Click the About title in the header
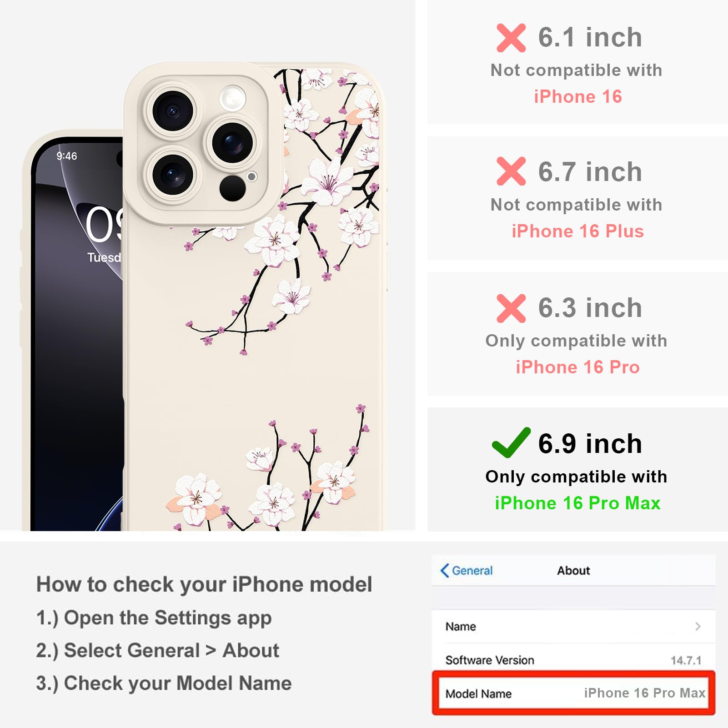728x728 pixels. (x=574, y=570)
